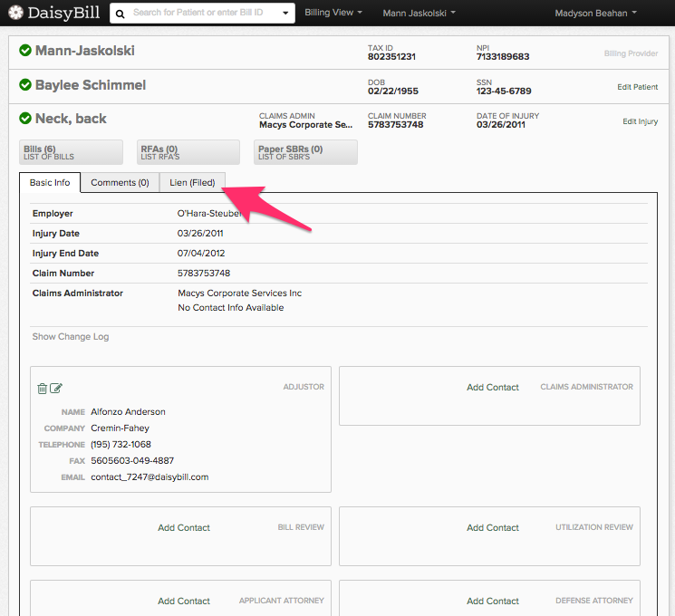Click the Mann-Jaskolski provider heading
Image resolution: width=675 pixels, height=616 pixels.
(x=85, y=51)
